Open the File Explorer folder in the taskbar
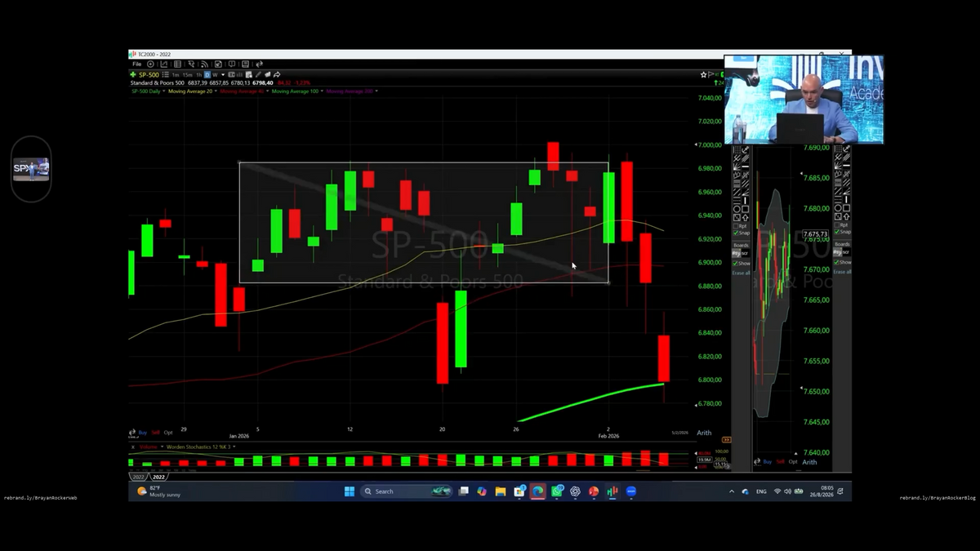The height and width of the screenshot is (551, 980). coord(500,491)
